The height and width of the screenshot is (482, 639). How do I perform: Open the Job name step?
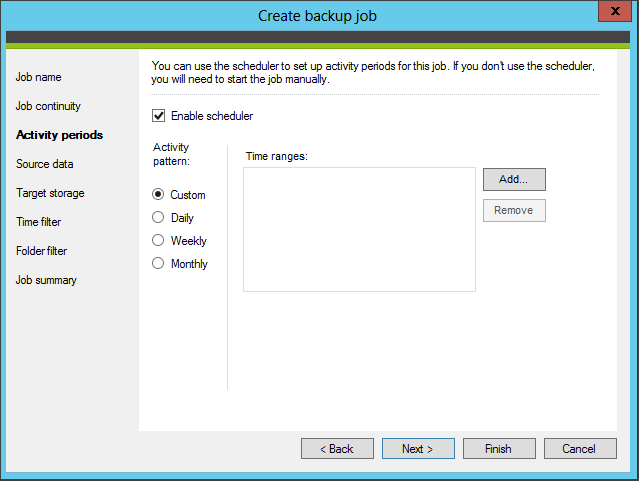(39, 77)
